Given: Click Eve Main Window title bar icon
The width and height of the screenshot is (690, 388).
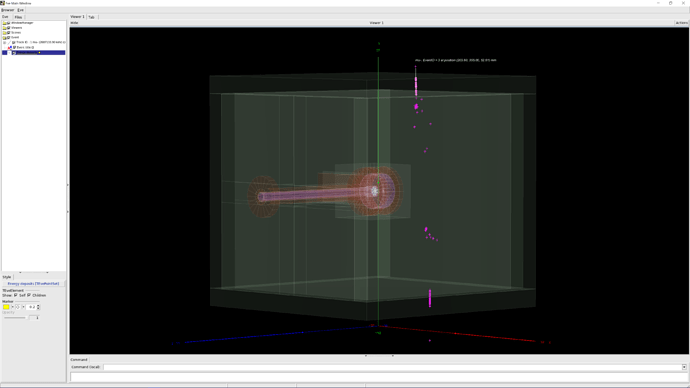Looking at the screenshot, I should click(x=3, y=3).
